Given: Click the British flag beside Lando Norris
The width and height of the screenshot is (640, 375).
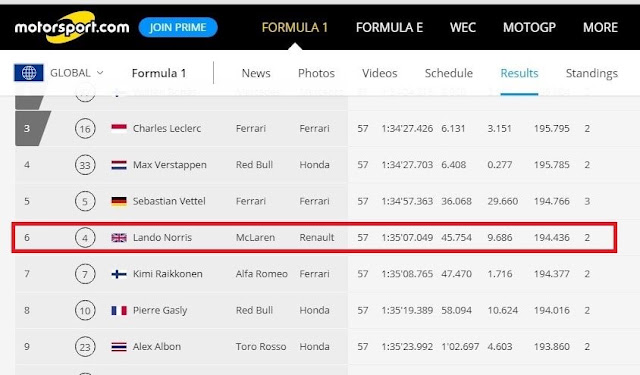Looking at the screenshot, I should (119, 237).
